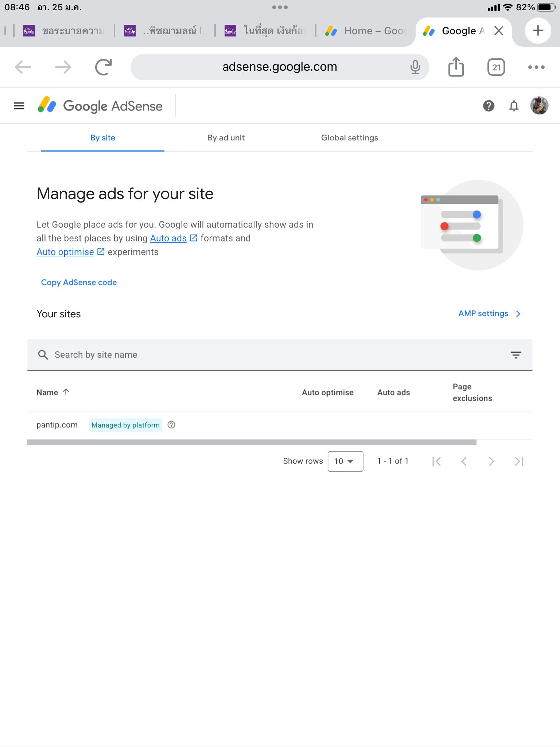Open the account profile avatar
This screenshot has width=560, height=747.
click(539, 106)
